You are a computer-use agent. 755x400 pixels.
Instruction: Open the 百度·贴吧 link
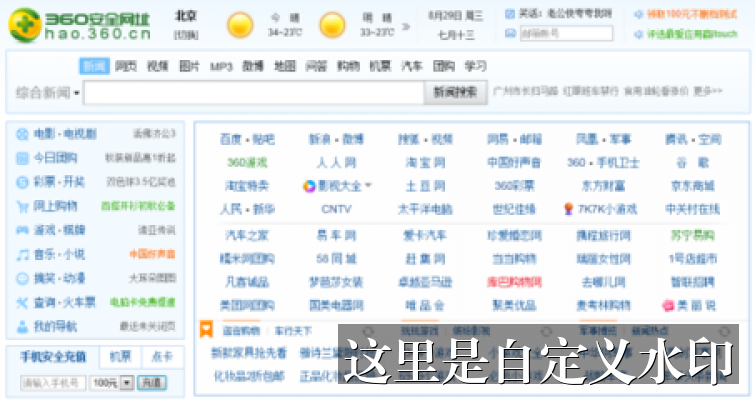[247, 140]
